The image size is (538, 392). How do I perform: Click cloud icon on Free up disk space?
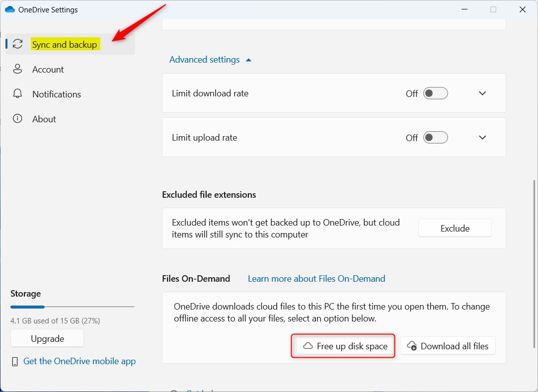point(308,346)
